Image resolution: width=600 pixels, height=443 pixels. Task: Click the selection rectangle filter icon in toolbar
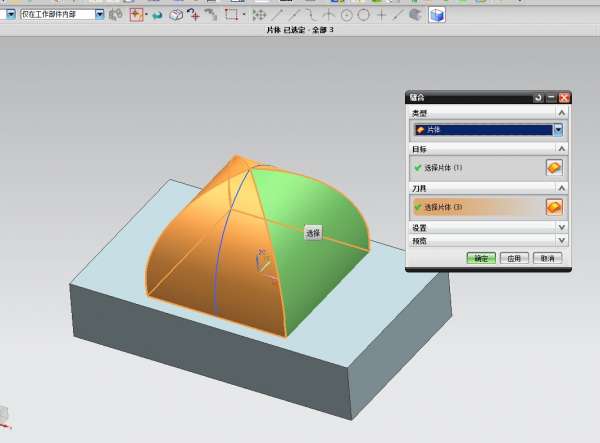[x=136, y=15]
